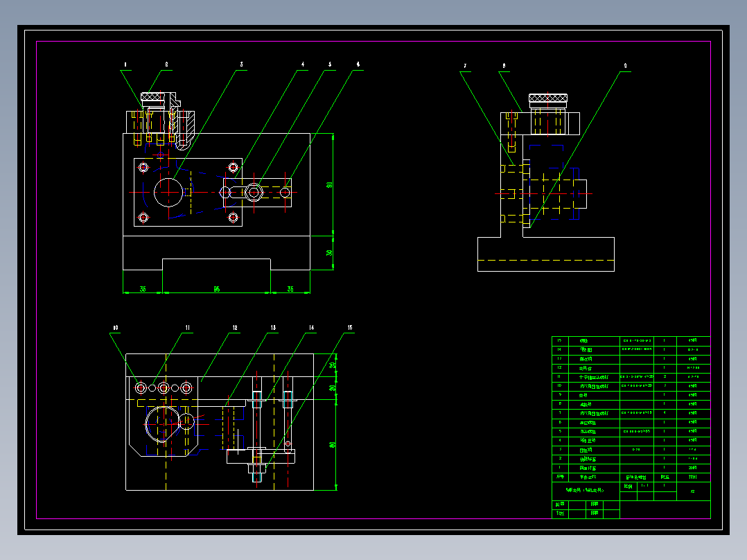Select balloon number 10 in the top view

(115, 328)
